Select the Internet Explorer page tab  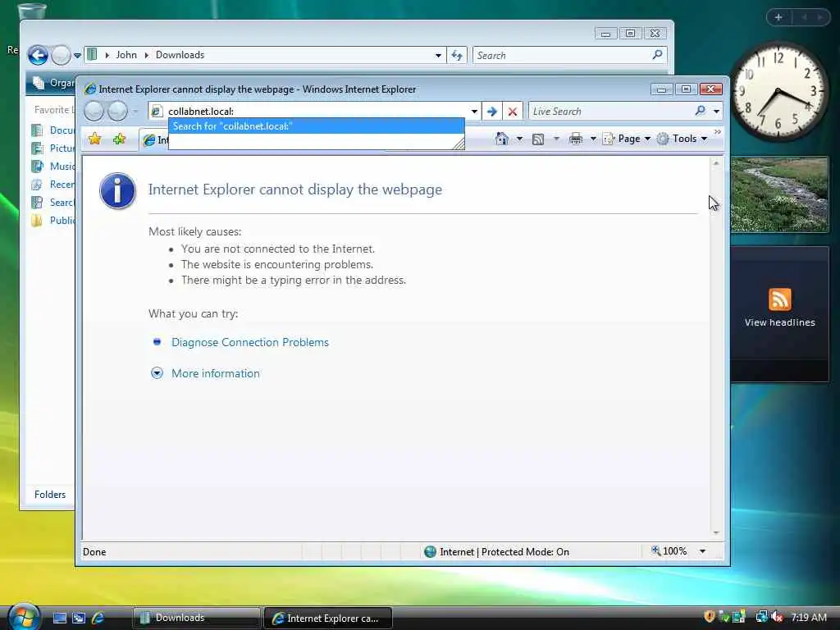click(154, 139)
